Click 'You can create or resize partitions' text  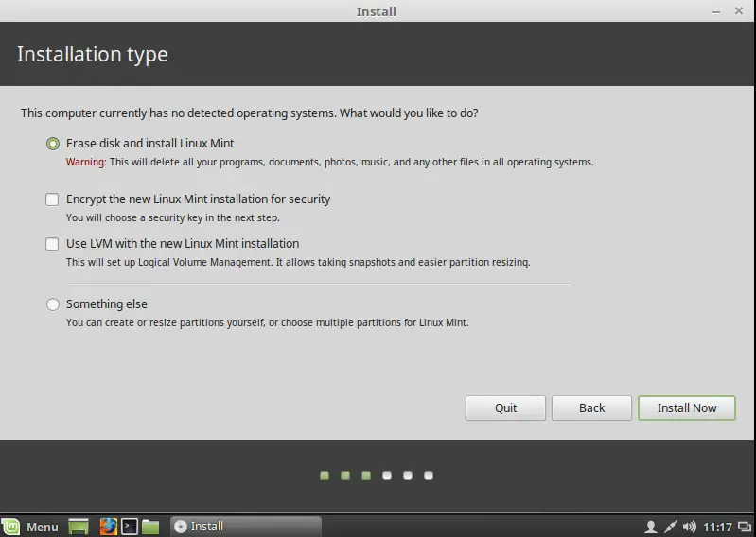tap(267, 322)
